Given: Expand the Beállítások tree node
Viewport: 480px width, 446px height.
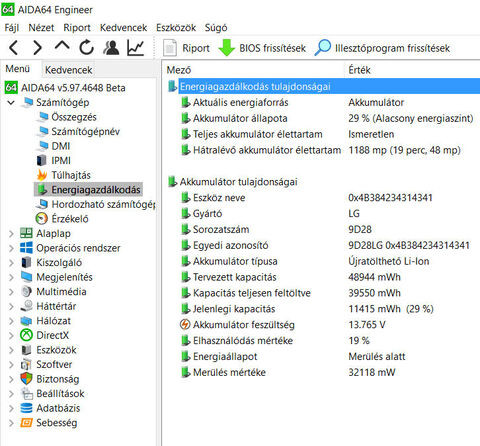Looking at the screenshot, I should pyautogui.click(x=11, y=394).
